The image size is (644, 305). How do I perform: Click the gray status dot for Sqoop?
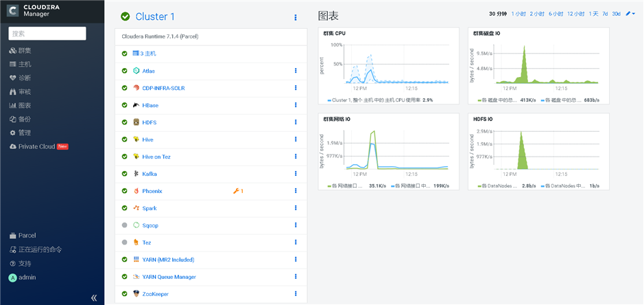pos(124,225)
